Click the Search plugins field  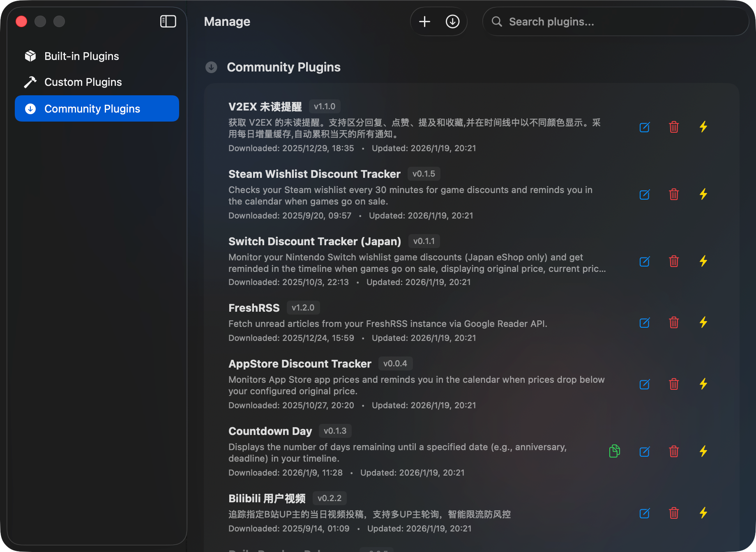[x=615, y=21]
